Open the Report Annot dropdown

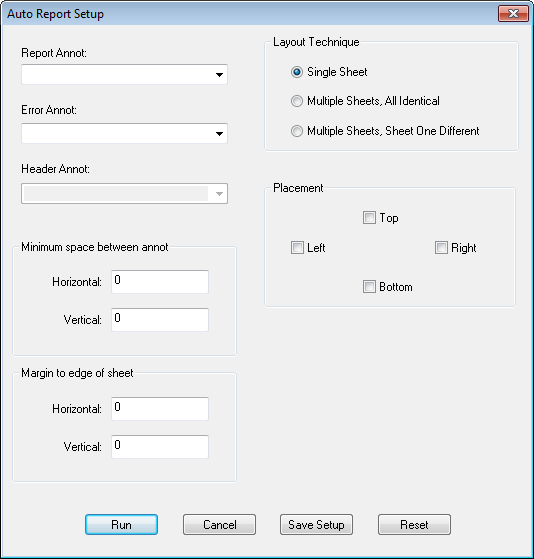pyautogui.click(x=124, y=75)
